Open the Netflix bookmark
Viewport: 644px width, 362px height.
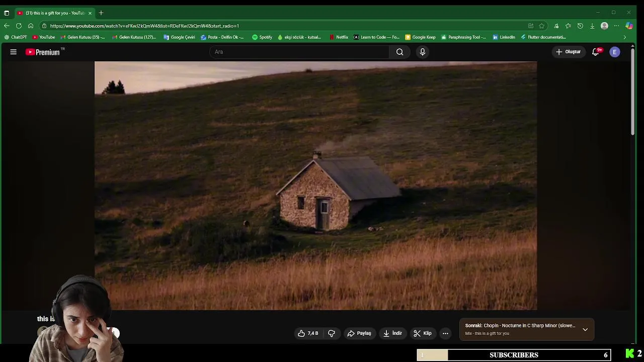pyautogui.click(x=339, y=37)
